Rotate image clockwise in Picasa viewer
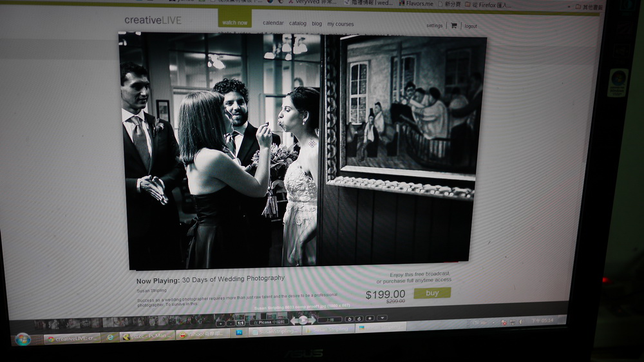This screenshot has height=362, width=644. [359, 318]
